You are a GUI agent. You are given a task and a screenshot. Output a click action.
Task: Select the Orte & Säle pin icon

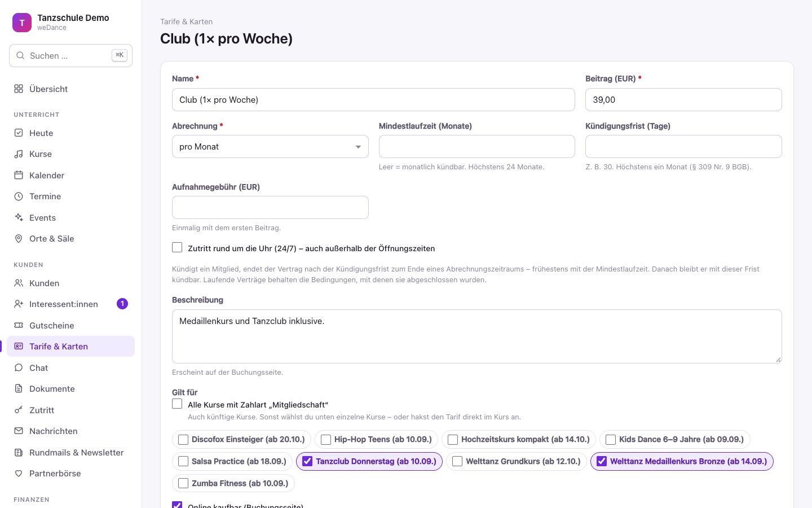click(19, 239)
